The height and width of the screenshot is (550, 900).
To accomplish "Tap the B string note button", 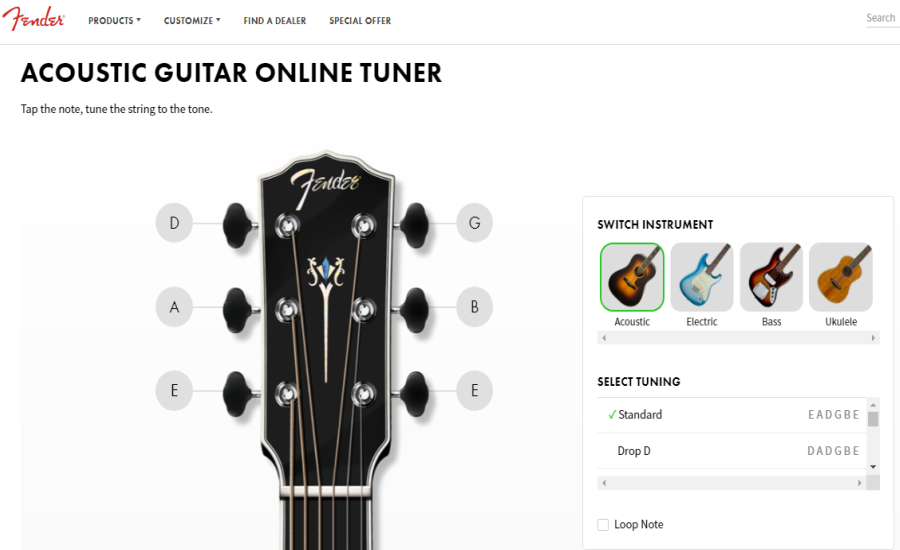I will 474,307.
